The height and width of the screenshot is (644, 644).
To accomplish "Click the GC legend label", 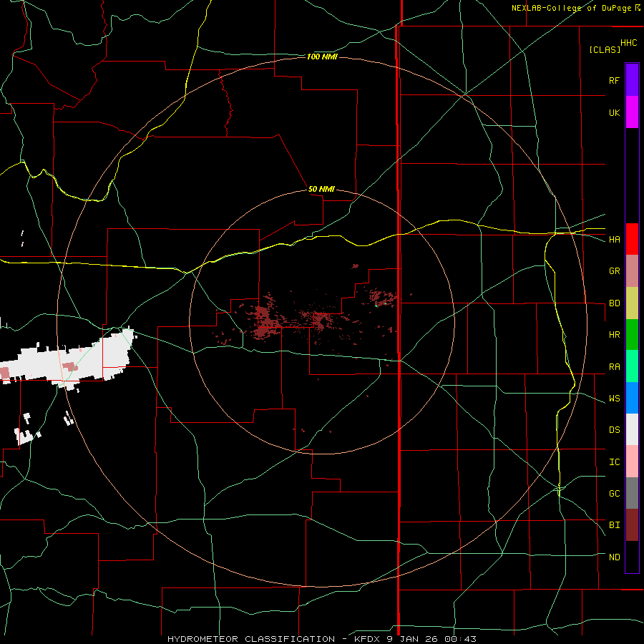I will pos(614,494).
